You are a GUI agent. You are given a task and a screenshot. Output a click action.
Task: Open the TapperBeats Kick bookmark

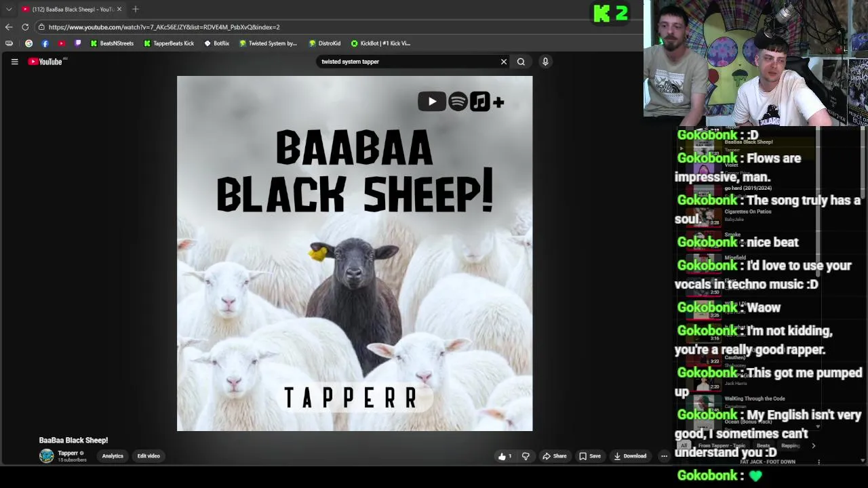[x=169, y=43]
